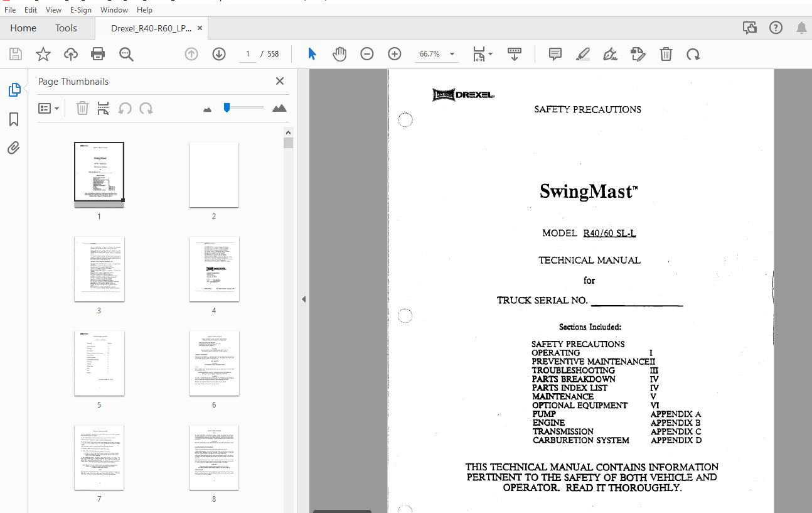
Task: Click the cloud upload icon
Action: [71, 54]
